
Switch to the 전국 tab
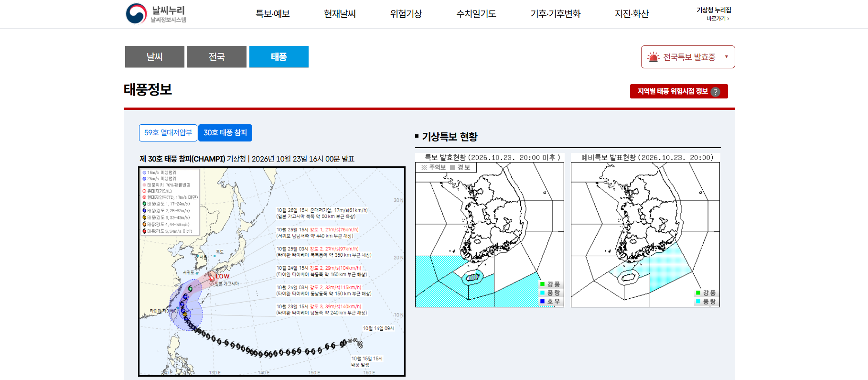(217, 57)
